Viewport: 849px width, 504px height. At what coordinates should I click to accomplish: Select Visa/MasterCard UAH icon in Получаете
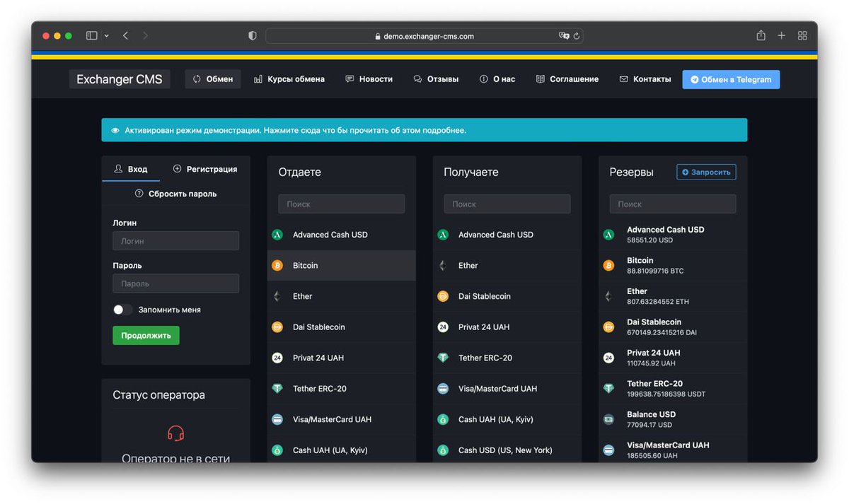(x=443, y=389)
